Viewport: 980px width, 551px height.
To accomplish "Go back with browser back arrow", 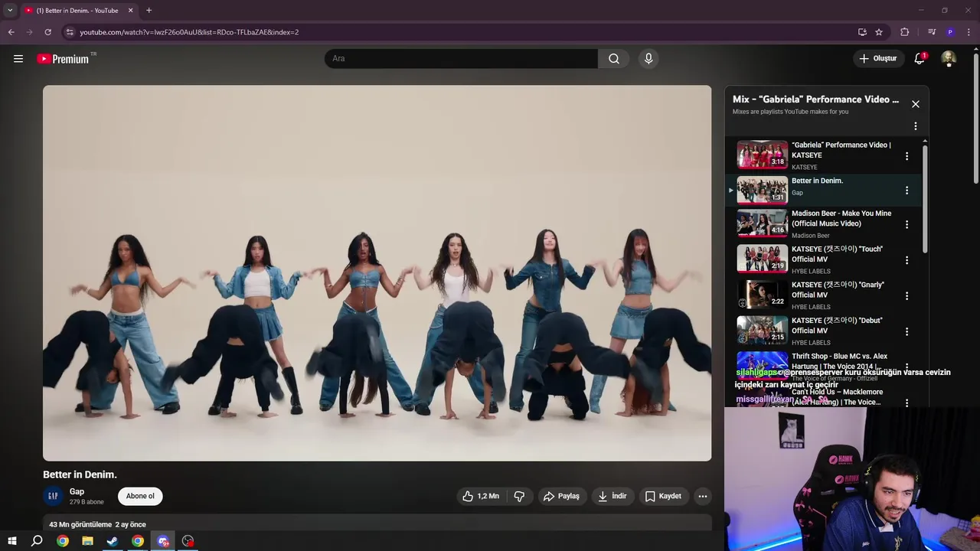I will tap(11, 32).
